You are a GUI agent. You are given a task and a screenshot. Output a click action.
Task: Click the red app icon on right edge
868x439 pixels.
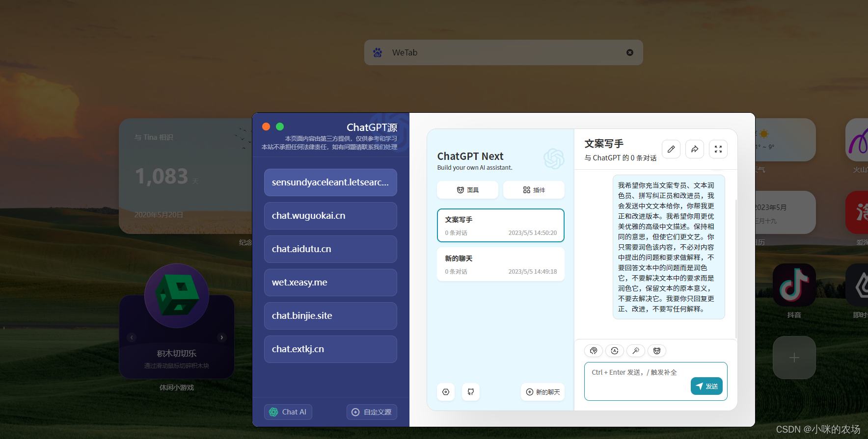tap(857, 212)
